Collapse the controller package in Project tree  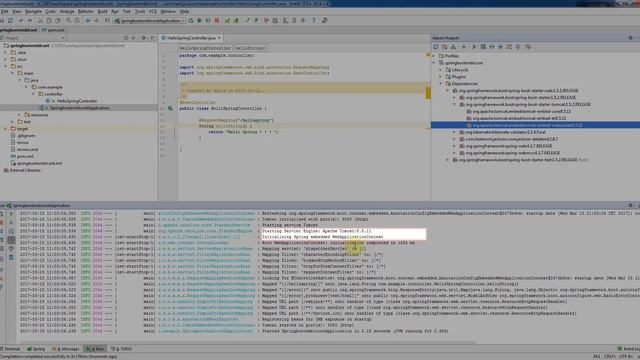click(33, 94)
